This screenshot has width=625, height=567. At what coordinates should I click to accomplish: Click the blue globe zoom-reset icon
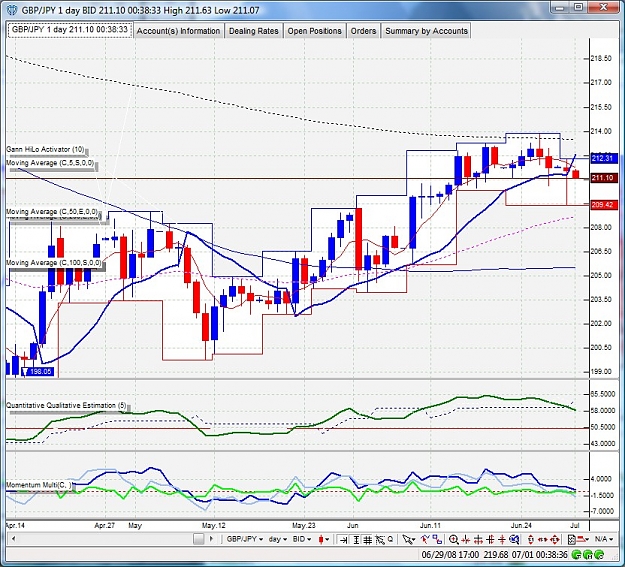(514, 540)
